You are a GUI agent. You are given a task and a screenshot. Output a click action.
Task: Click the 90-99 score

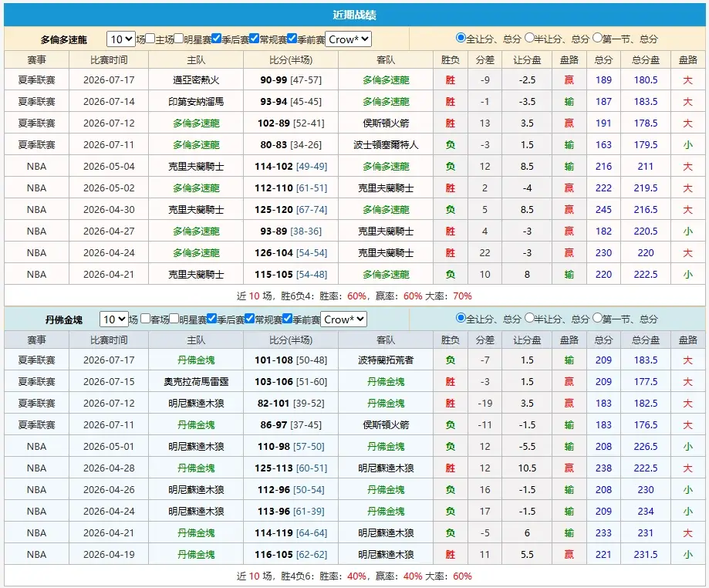tap(274, 80)
